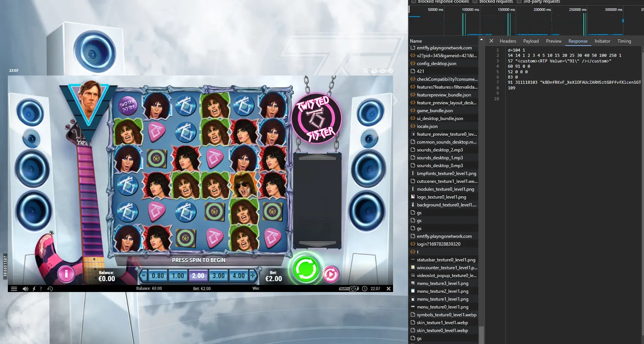The image size is (644, 344).
Task: Open game help question mark icon
Action: 41,289
